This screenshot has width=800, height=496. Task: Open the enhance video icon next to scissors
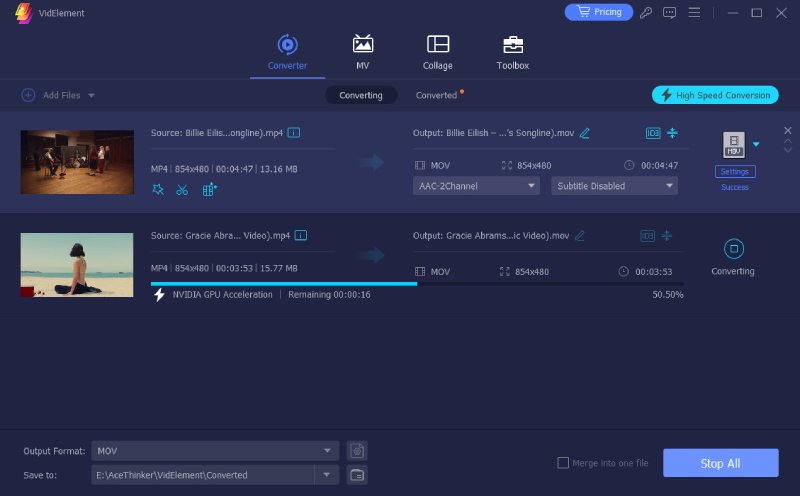(x=209, y=190)
